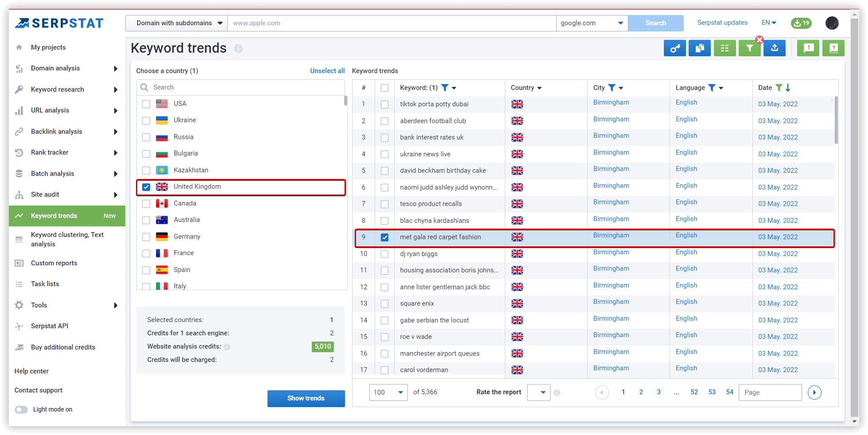
Task: Check the Germany country checkbox
Action: 146,237
